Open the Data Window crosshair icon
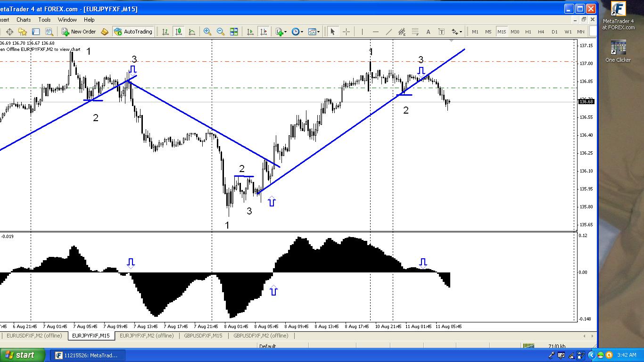 tap(9, 32)
